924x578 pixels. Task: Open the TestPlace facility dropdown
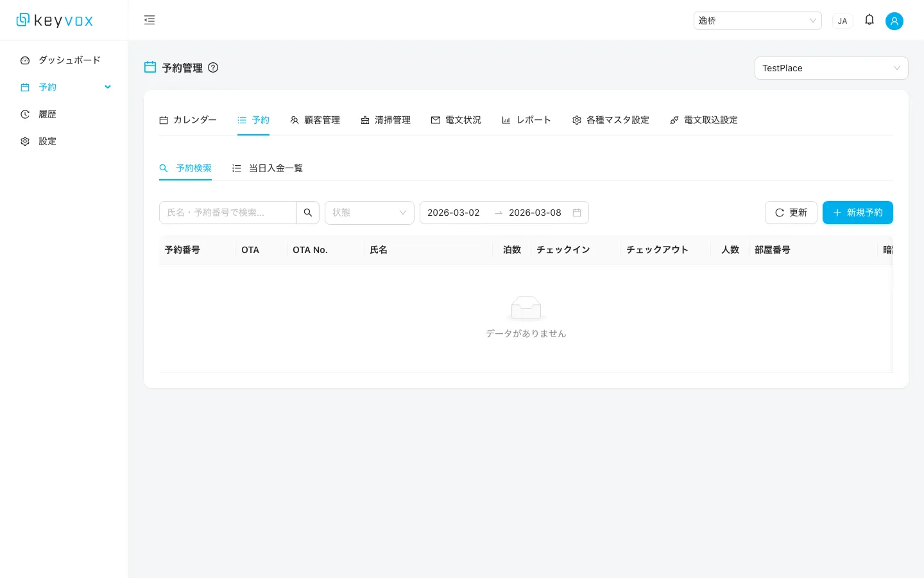click(832, 68)
